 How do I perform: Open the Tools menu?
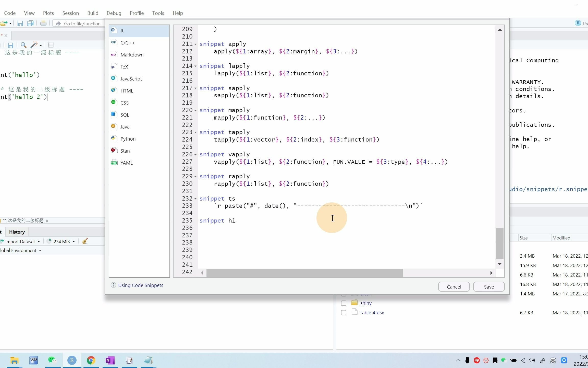pyautogui.click(x=158, y=13)
